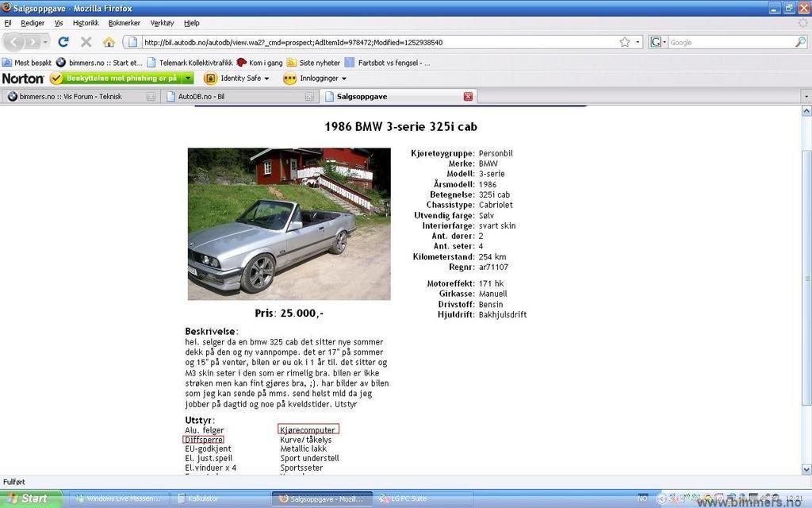The image size is (812, 508).
Task: Open the Mest besøkt bookmark folder
Action: pyautogui.click(x=27, y=63)
